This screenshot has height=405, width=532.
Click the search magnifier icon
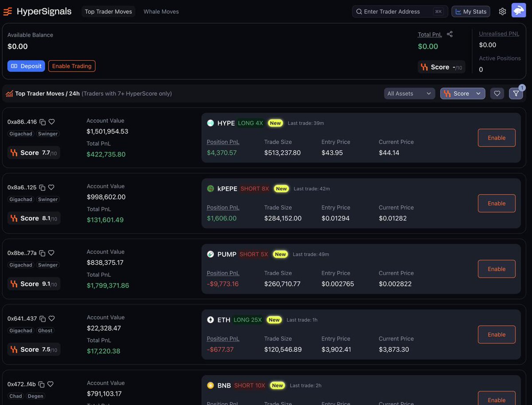(x=359, y=12)
